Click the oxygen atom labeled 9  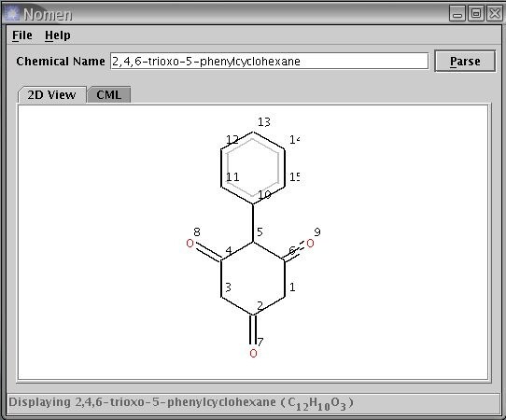310,244
